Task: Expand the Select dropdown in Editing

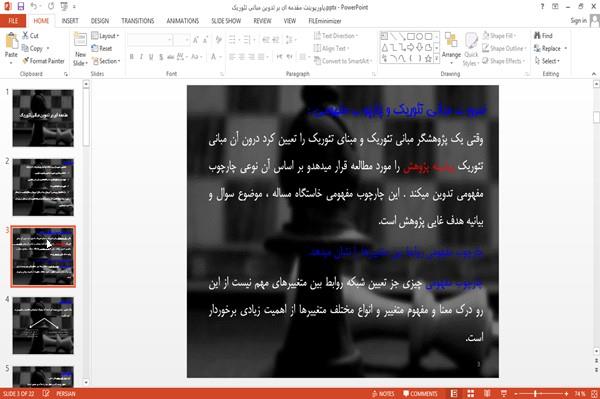Action: point(547,61)
